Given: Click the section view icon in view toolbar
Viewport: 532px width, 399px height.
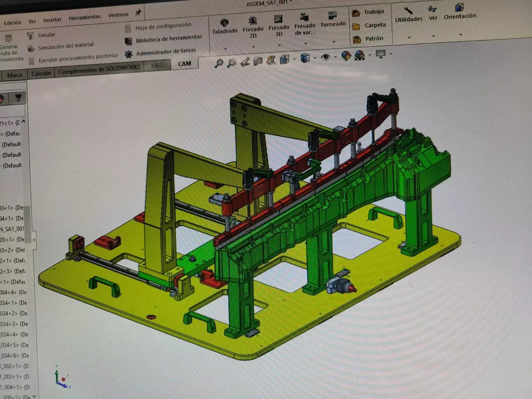Looking at the screenshot, I should [258, 62].
